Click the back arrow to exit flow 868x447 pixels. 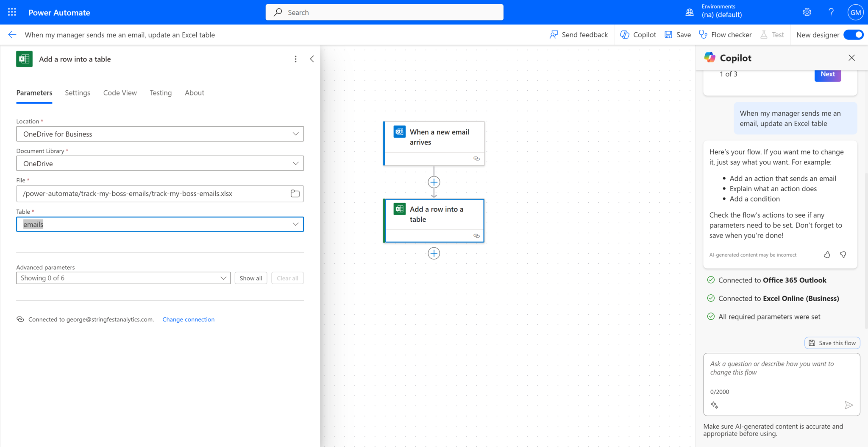[x=12, y=35]
